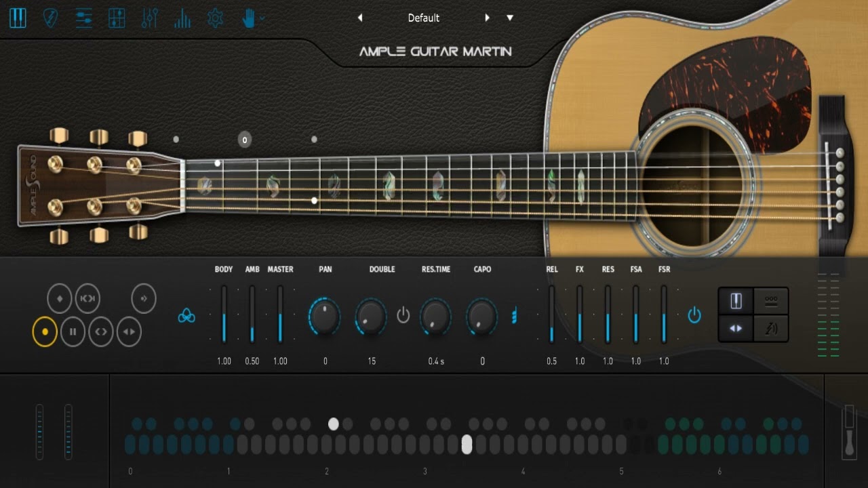Open the Tab player panel icon
The height and width of the screenshot is (488, 868).
click(83, 18)
